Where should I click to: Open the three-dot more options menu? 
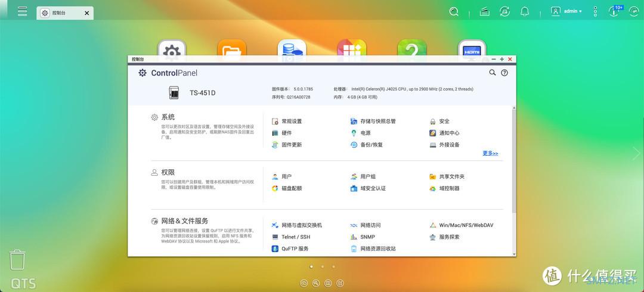coord(595,11)
